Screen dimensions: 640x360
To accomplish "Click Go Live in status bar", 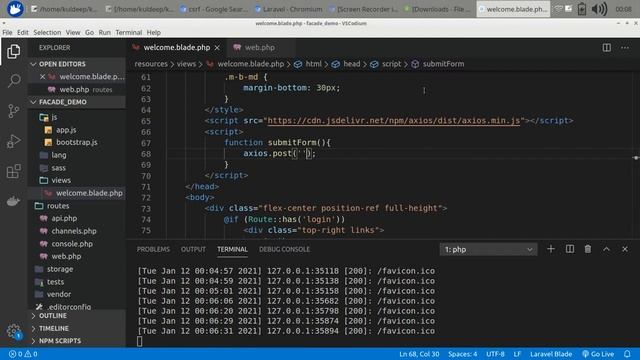I will pyautogui.click(x=598, y=354).
